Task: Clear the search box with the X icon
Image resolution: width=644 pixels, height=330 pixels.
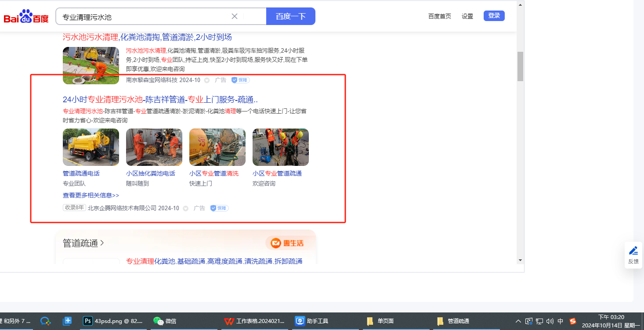Action: [235, 16]
